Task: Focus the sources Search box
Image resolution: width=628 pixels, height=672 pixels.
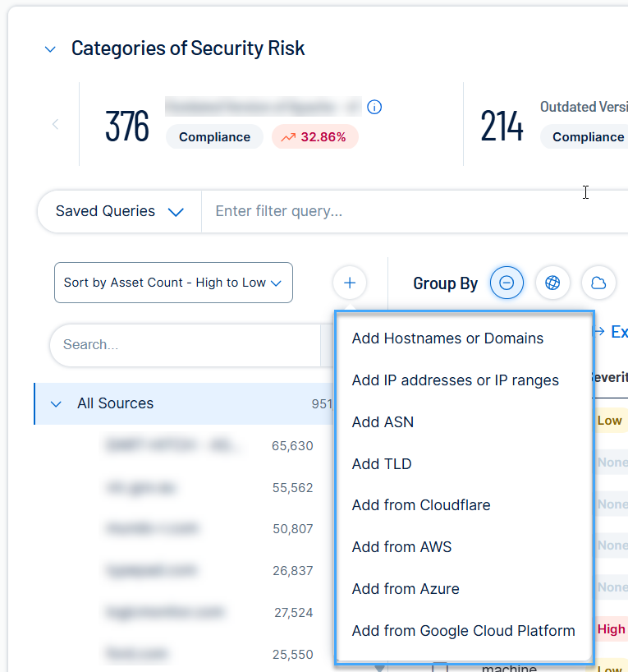Action: (x=181, y=345)
